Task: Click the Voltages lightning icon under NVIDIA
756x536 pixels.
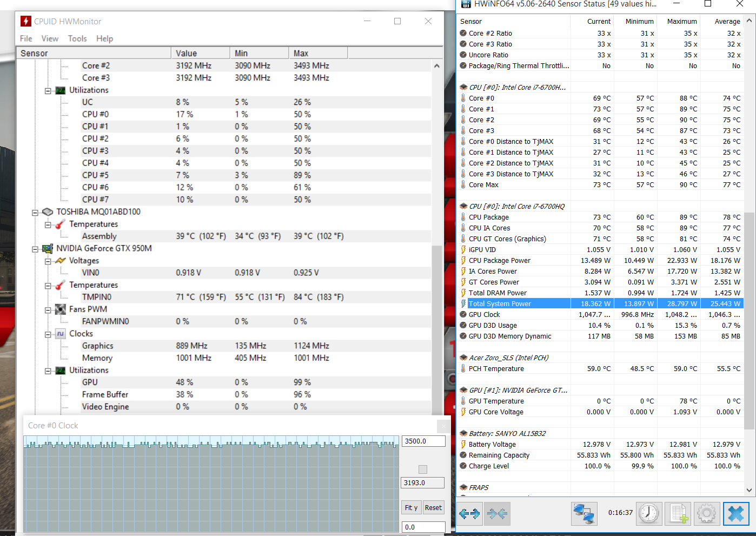Action: tap(61, 261)
